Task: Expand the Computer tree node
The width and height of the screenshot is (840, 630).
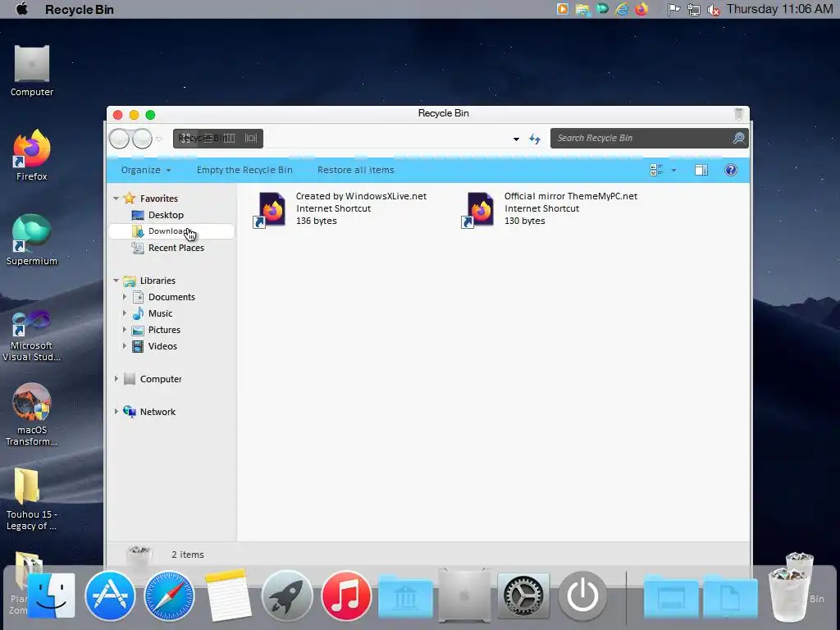Action: (116, 379)
